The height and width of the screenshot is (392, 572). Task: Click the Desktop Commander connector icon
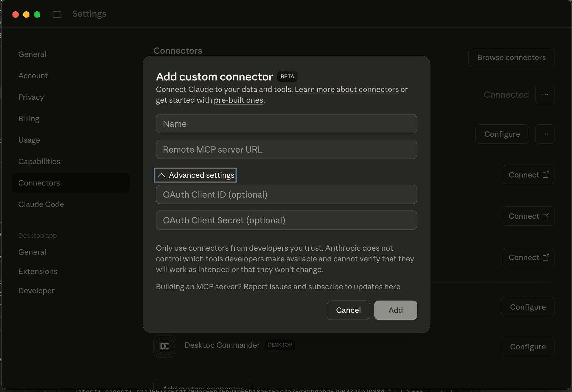coord(164,346)
